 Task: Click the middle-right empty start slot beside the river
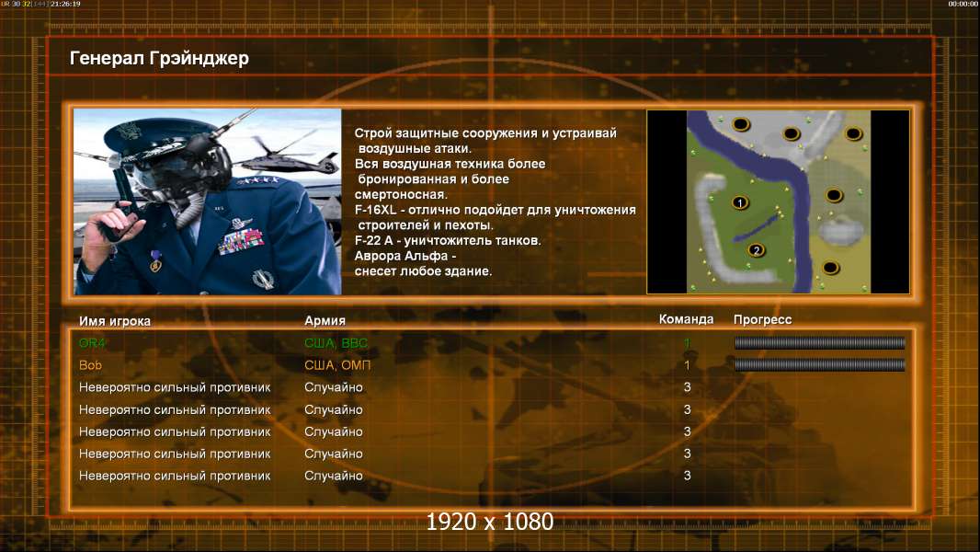[x=835, y=196]
